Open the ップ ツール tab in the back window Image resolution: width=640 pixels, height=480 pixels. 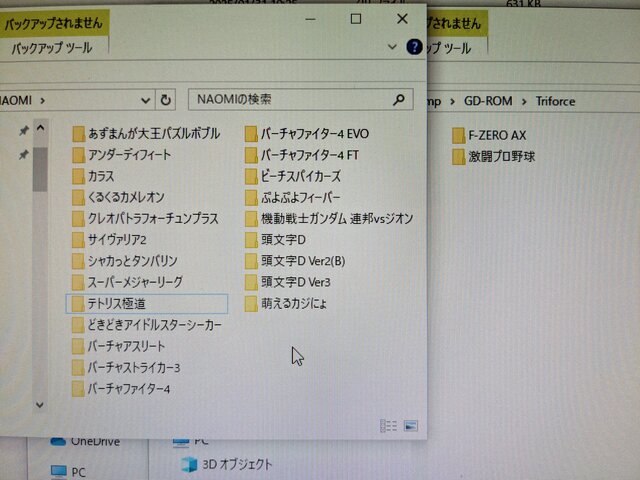click(449, 49)
